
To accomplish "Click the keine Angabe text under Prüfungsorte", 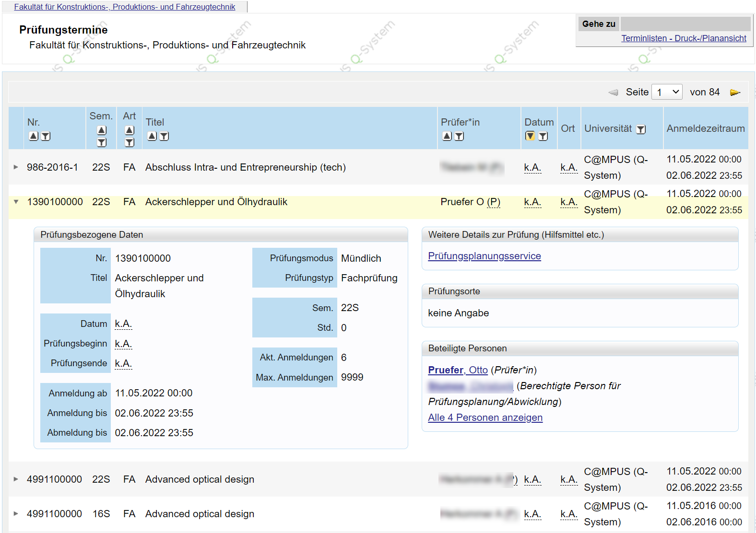I will coord(458,313).
